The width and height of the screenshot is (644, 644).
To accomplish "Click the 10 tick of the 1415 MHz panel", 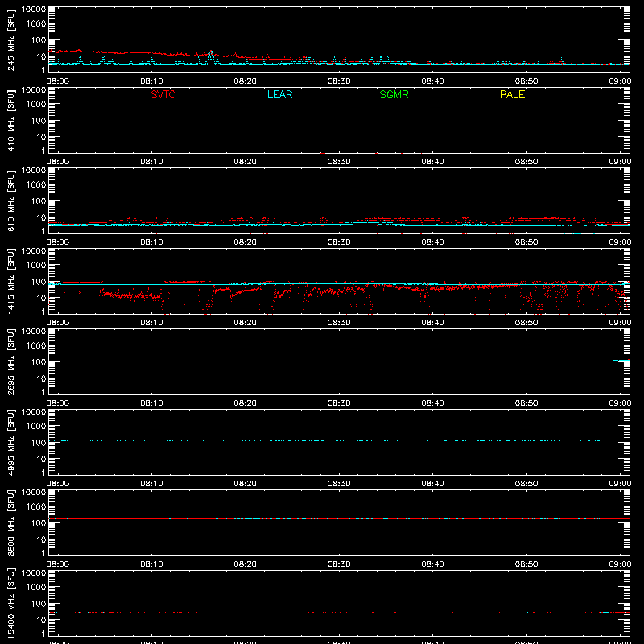I will pyautogui.click(x=41, y=298).
